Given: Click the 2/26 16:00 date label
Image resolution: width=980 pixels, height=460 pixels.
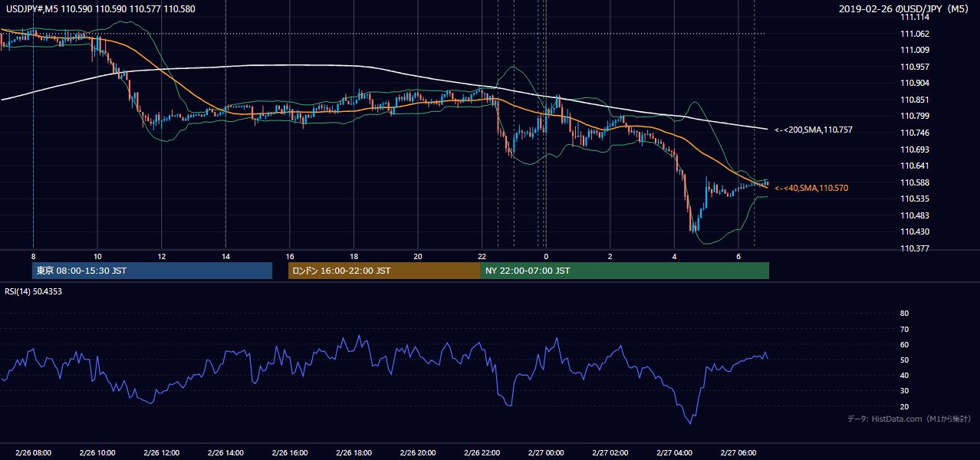Looking at the screenshot, I should 289,453.
